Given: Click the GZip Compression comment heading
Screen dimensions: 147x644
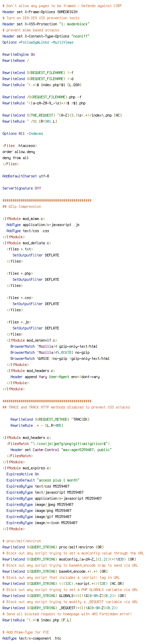Looking at the screenshot, I should 22,206.
